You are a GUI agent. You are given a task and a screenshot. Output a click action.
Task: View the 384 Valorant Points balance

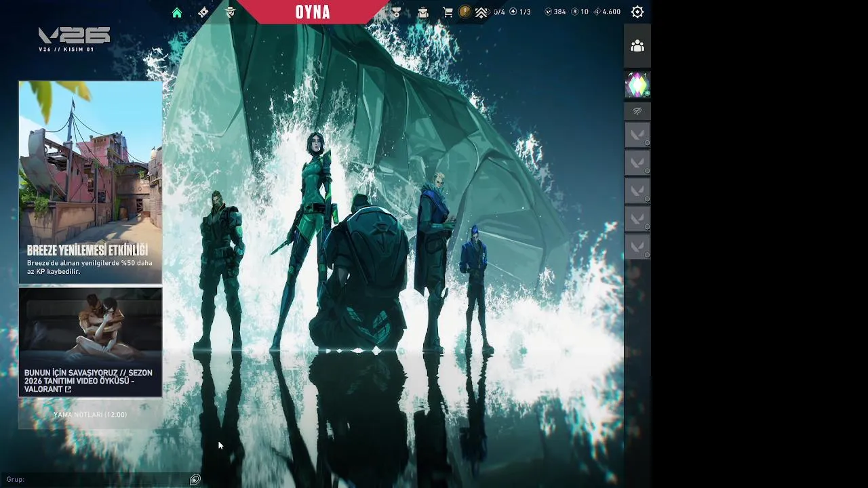point(556,12)
